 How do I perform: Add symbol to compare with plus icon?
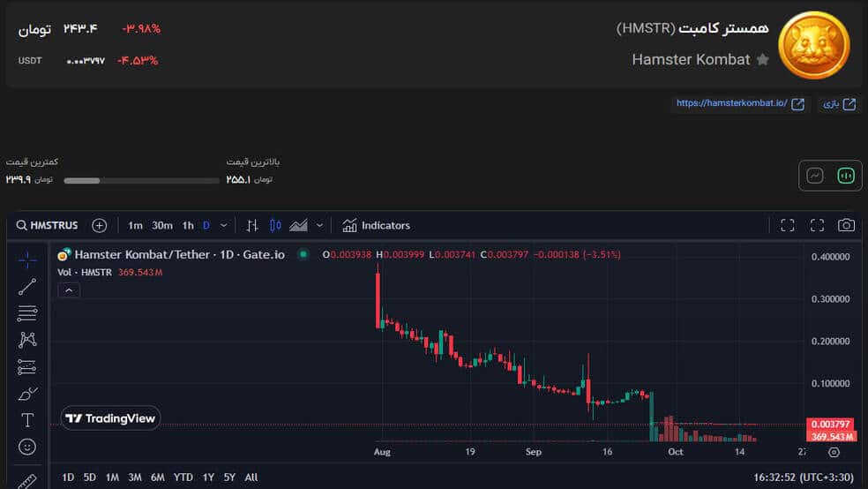click(99, 225)
